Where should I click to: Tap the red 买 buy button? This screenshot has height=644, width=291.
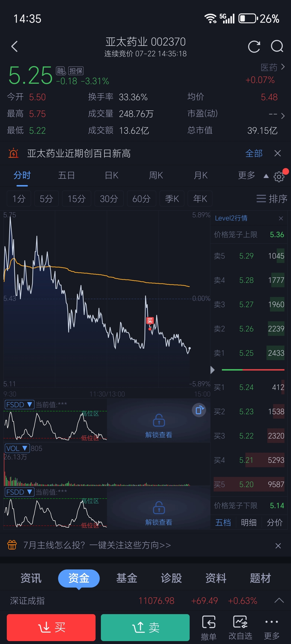51,627
